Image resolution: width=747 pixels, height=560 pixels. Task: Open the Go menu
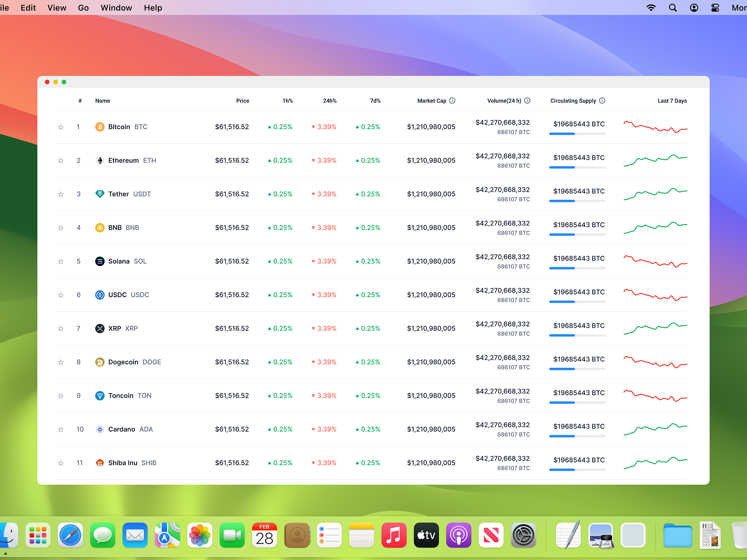(84, 7)
